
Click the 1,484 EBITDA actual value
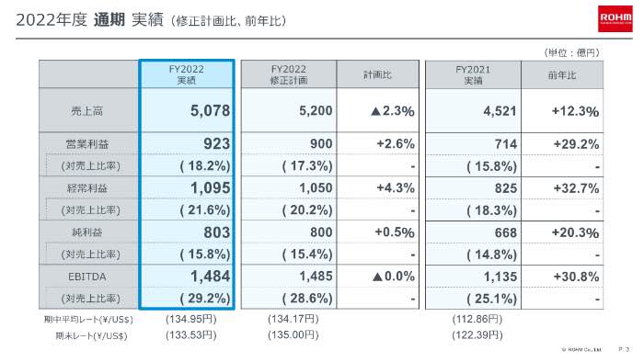tap(187, 277)
